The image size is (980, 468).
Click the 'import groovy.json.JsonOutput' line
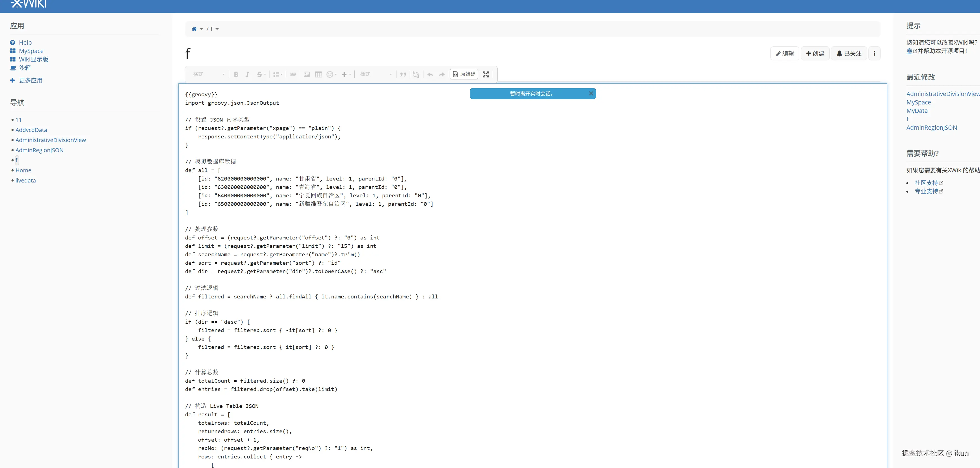[x=232, y=103]
